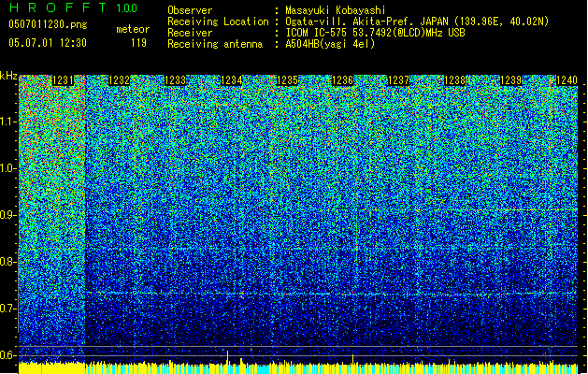Select the filename 0507011230.png
Viewport: 588px width, 374px height.
coord(48,24)
